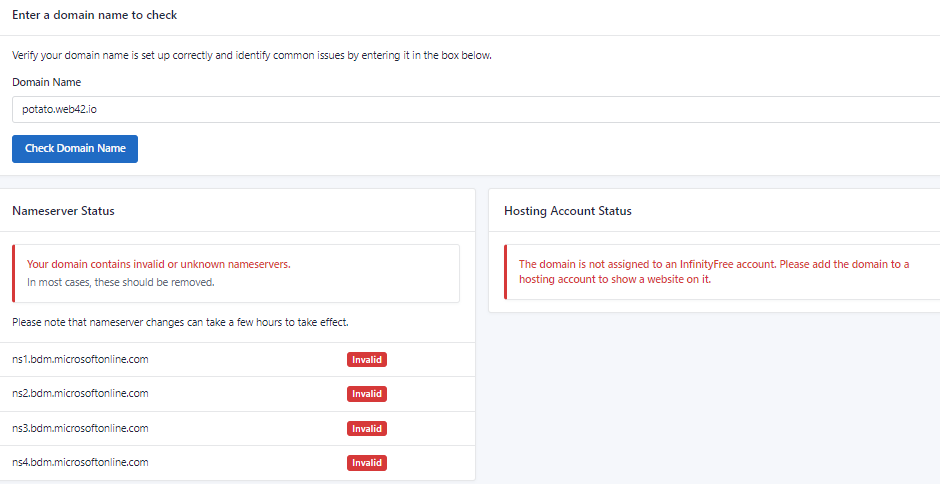Click the Invalid badge for ns2 nameserver
This screenshot has width=940, height=484.
tap(366, 394)
